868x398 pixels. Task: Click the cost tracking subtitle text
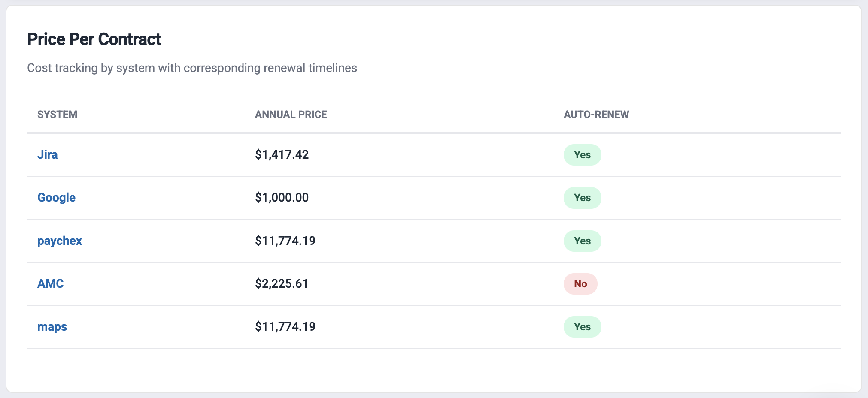coord(192,68)
